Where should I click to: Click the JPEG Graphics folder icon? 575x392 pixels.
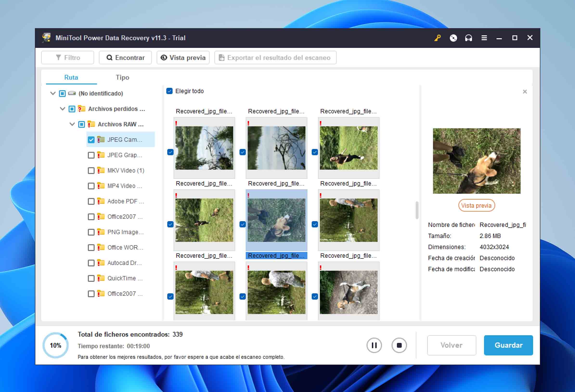[100, 155]
